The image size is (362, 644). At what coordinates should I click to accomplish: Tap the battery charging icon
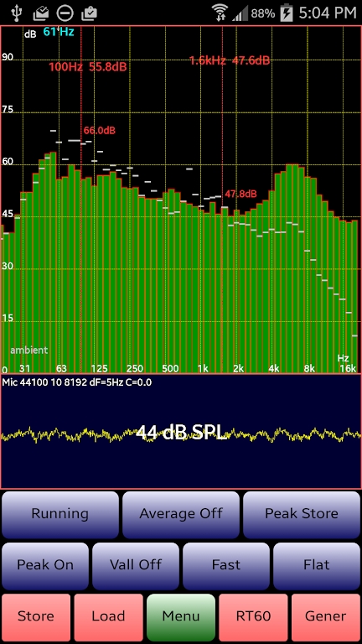click(x=286, y=13)
